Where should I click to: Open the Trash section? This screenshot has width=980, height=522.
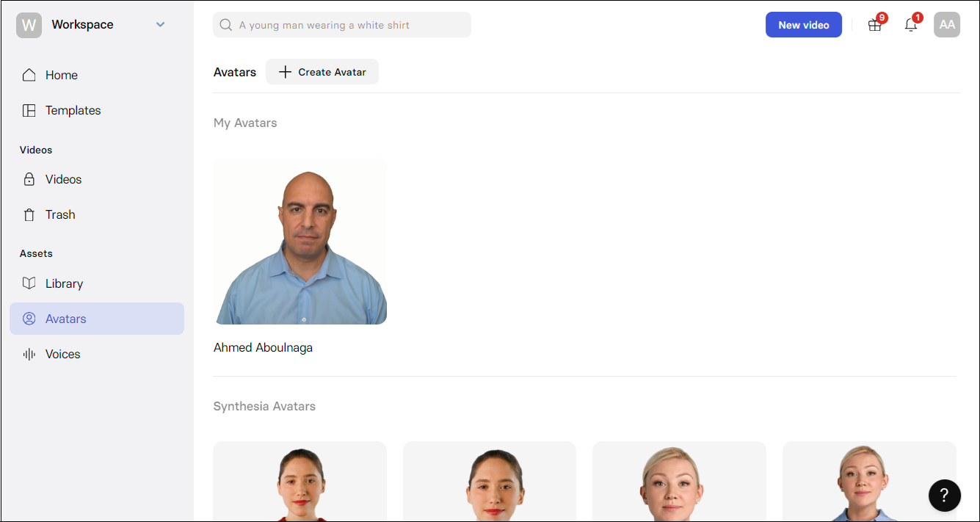[60, 214]
